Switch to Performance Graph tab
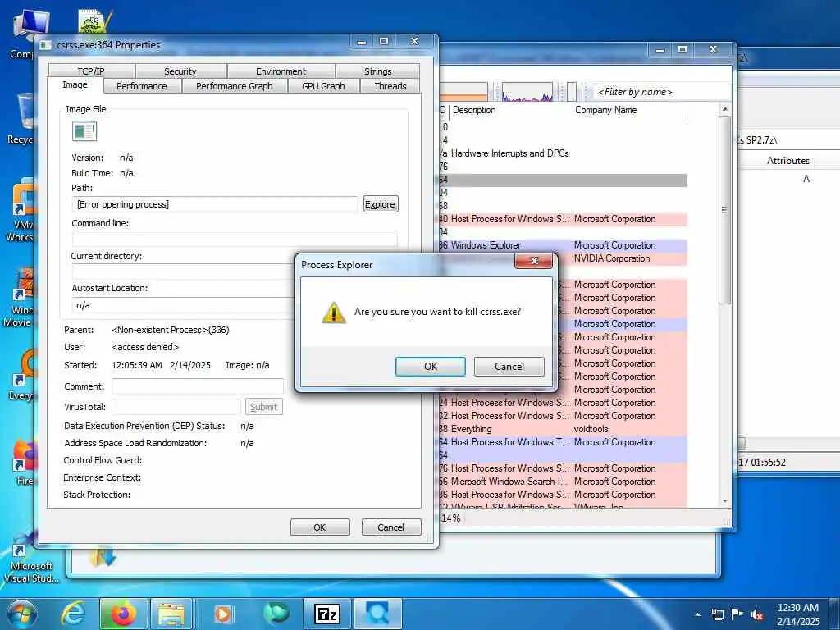This screenshot has height=630, width=840. [x=235, y=86]
